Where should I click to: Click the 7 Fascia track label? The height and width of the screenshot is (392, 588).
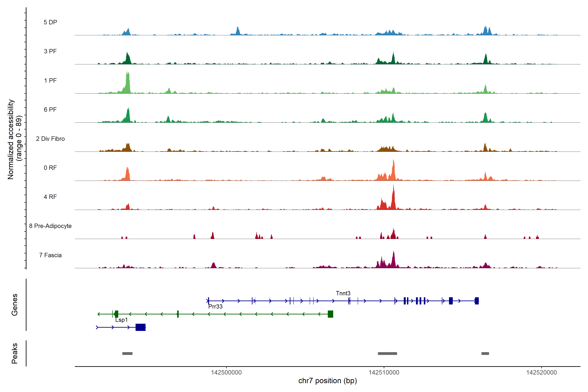(x=50, y=255)
